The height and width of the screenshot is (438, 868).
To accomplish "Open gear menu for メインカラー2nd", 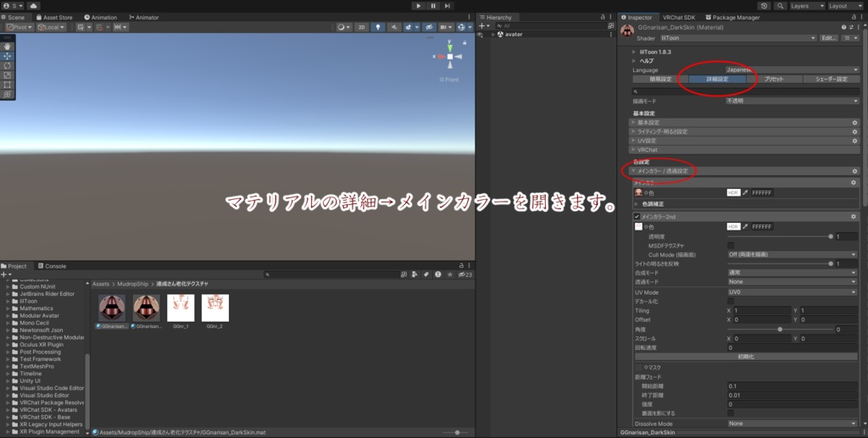I will 854,217.
